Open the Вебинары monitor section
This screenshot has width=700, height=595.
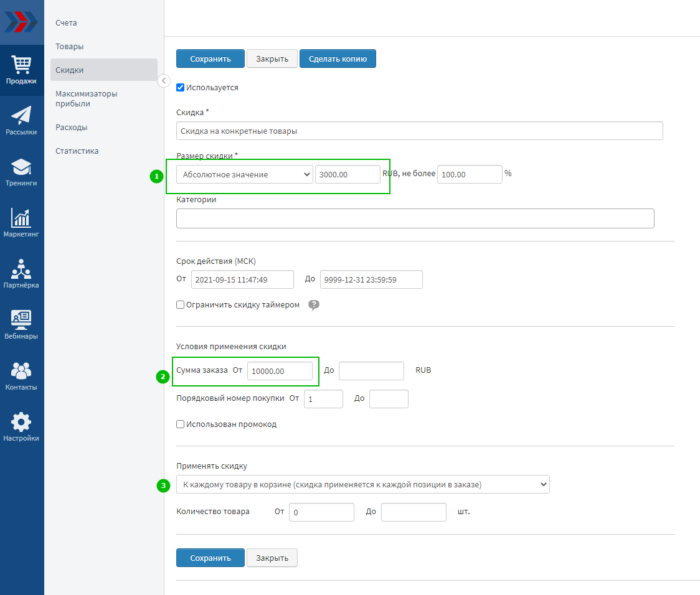21,325
